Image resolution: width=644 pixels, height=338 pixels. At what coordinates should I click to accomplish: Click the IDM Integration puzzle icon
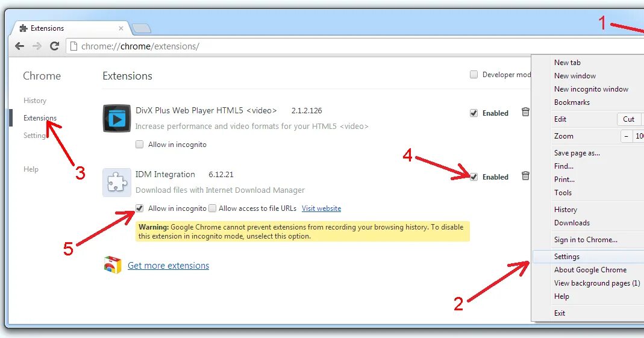pos(117,183)
